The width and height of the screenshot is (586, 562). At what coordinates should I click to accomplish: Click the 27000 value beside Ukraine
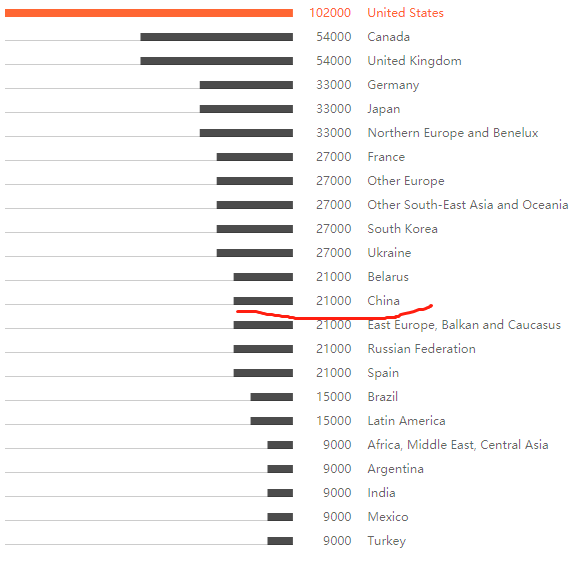pyautogui.click(x=334, y=253)
